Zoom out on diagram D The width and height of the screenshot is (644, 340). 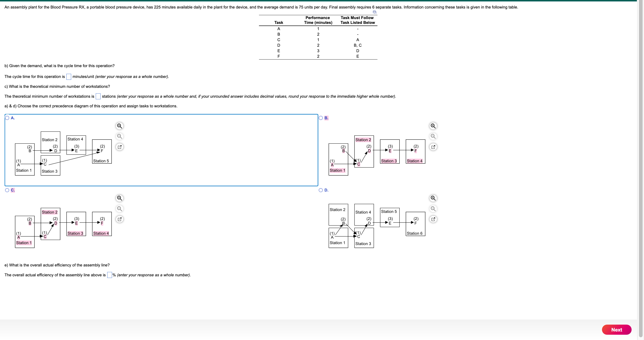point(433,209)
